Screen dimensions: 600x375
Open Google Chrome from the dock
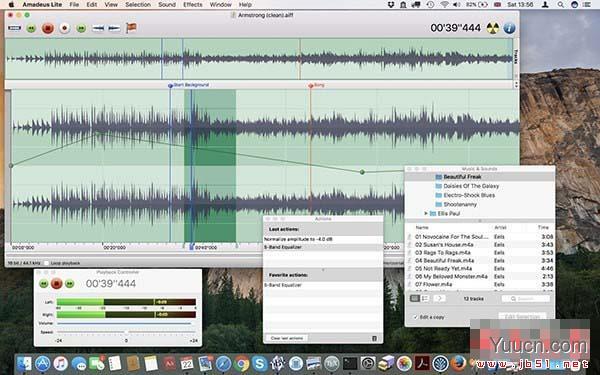pyautogui.click(x=242, y=364)
